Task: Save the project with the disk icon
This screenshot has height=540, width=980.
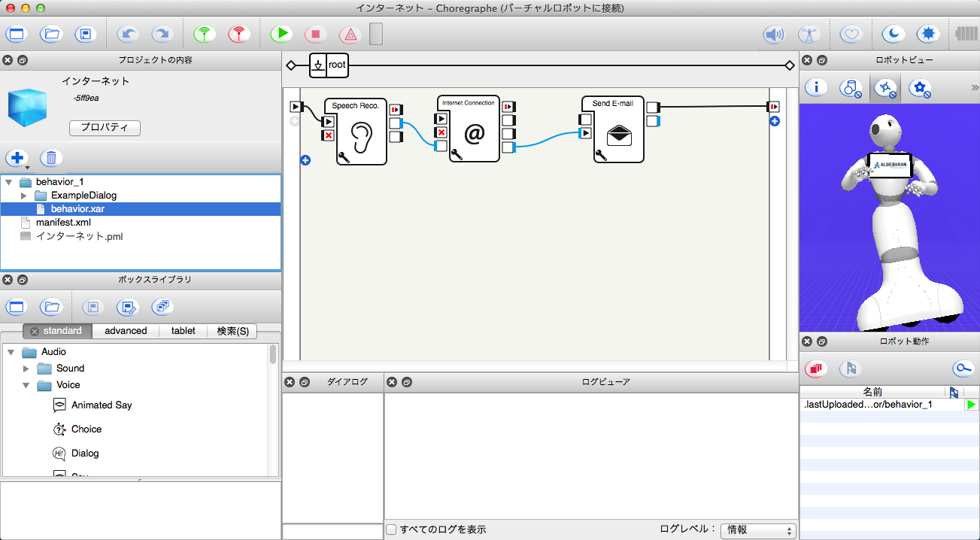Action: click(86, 34)
